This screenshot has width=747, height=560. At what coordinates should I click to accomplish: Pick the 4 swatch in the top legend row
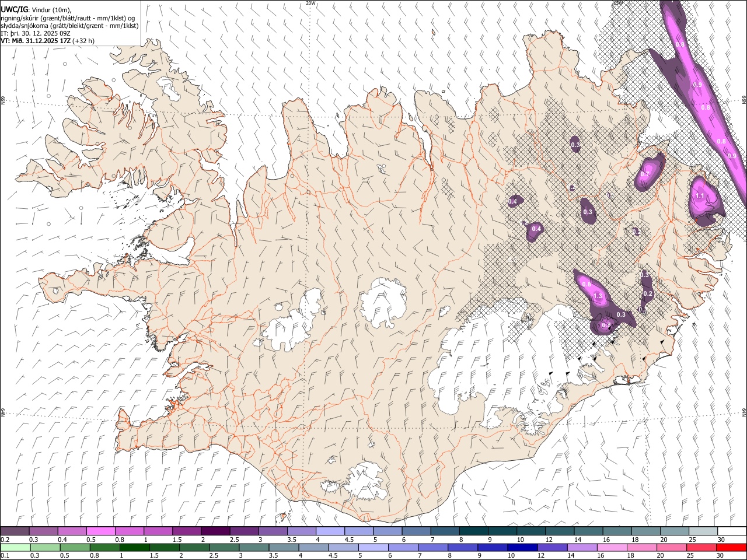pos(330,531)
